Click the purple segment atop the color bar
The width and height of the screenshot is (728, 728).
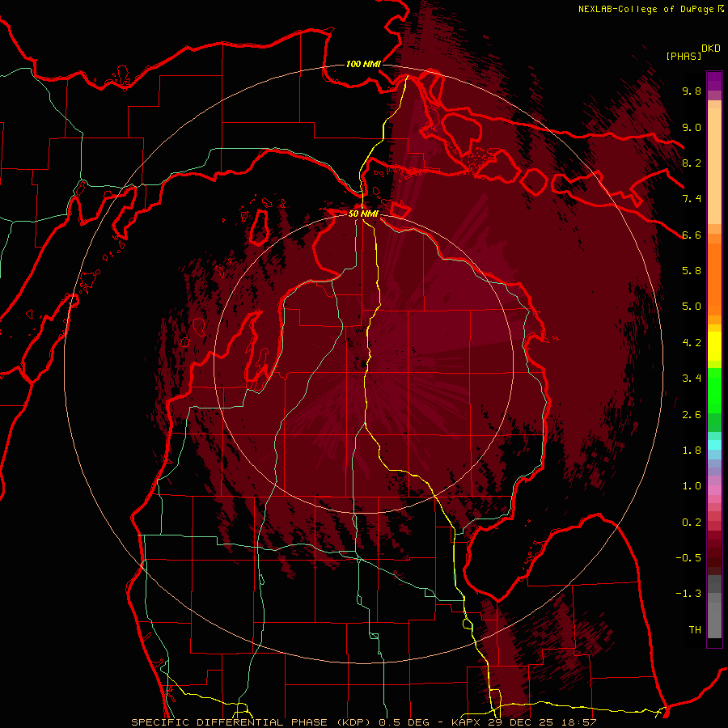[714, 81]
